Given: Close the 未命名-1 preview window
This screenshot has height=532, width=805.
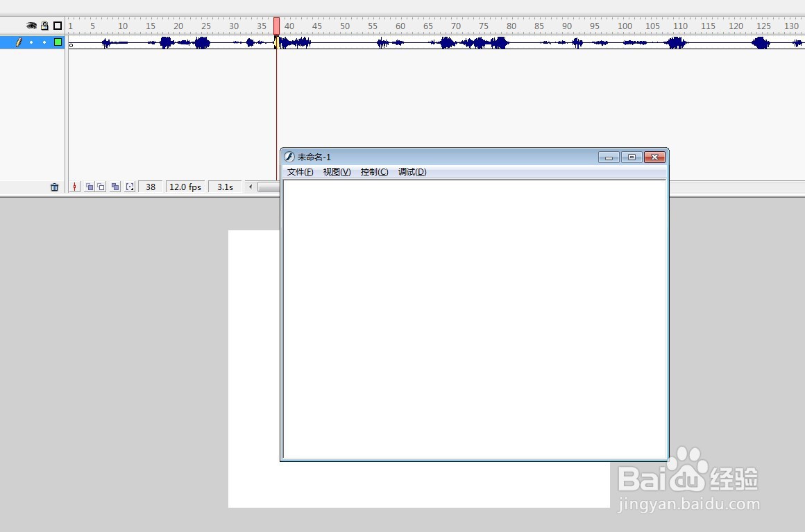Looking at the screenshot, I should (654, 157).
